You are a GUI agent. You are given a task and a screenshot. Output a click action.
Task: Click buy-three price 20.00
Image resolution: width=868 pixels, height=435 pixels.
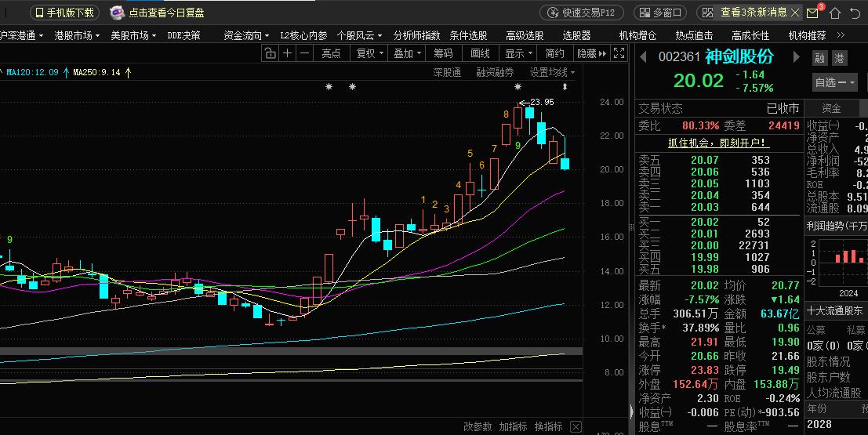[704, 246]
